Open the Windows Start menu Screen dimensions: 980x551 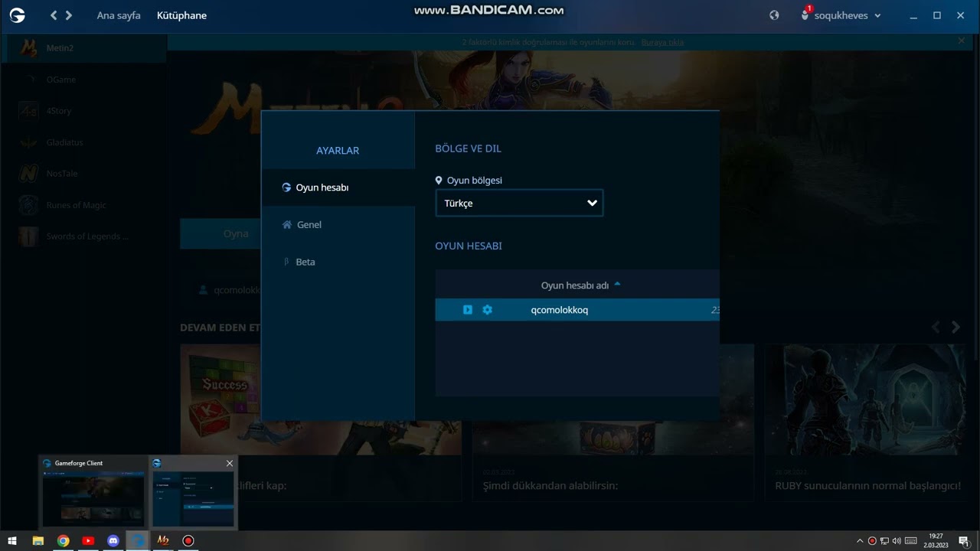pyautogui.click(x=12, y=540)
